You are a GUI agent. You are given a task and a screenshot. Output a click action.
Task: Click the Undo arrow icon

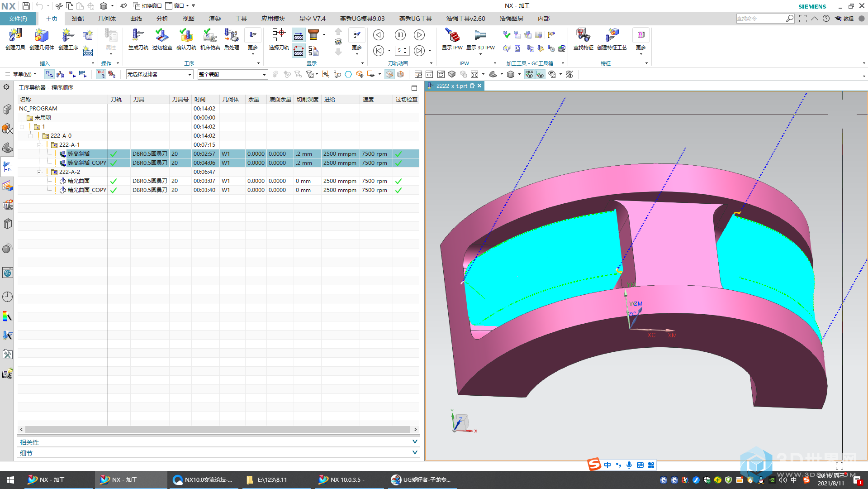click(x=39, y=6)
